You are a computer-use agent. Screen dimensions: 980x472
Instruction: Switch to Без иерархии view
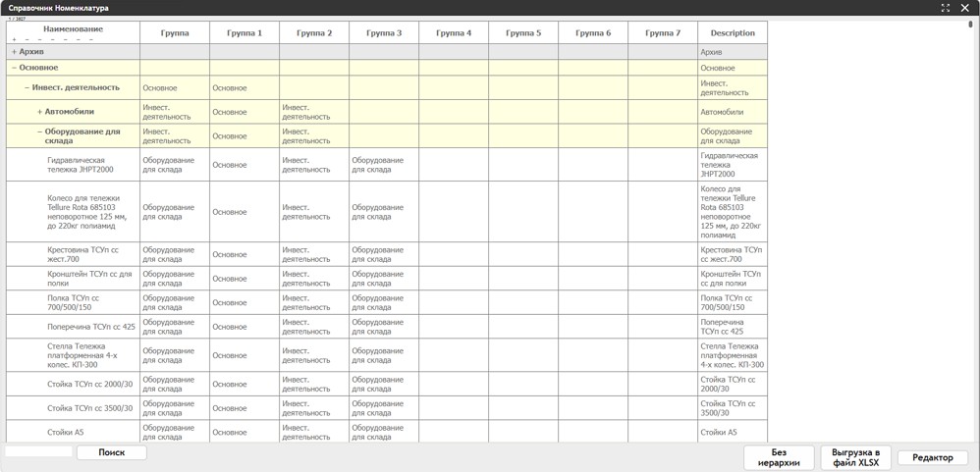[x=780, y=457]
